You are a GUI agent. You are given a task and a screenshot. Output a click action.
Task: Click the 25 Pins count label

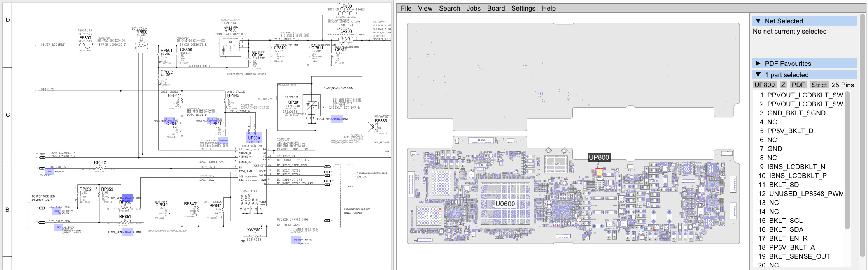pyautogui.click(x=843, y=85)
